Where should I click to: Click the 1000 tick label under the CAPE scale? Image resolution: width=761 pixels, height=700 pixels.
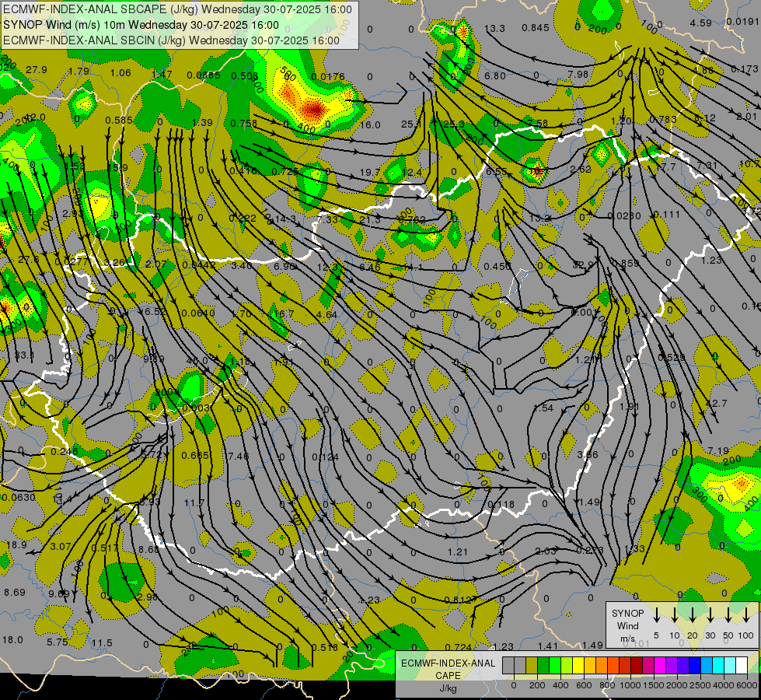tap(630, 685)
